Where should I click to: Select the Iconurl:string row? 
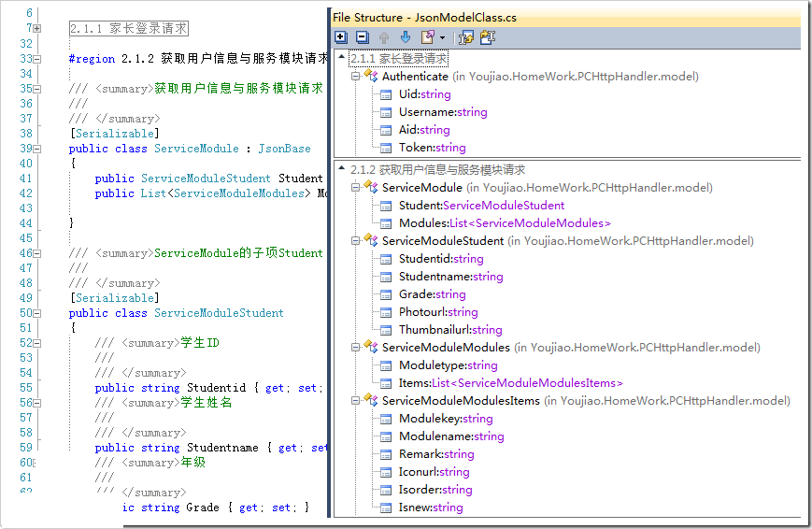click(x=434, y=471)
